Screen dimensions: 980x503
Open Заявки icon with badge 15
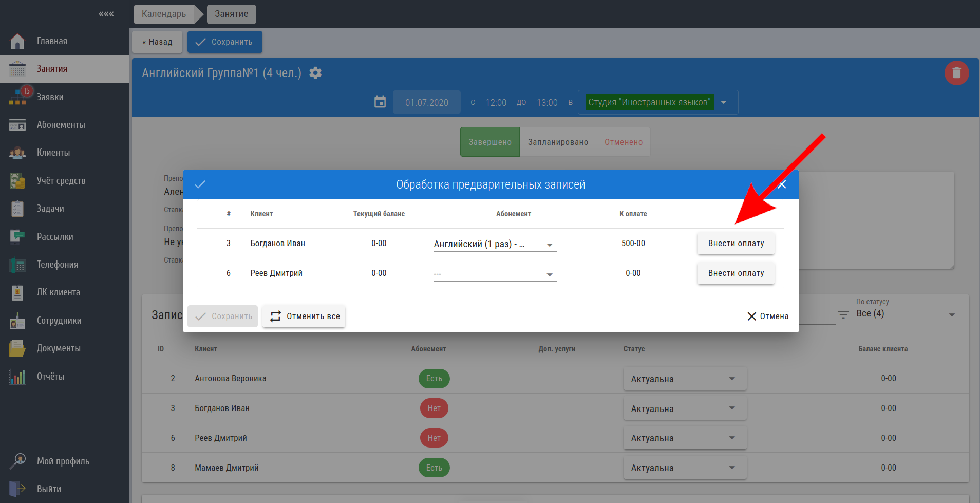18,96
